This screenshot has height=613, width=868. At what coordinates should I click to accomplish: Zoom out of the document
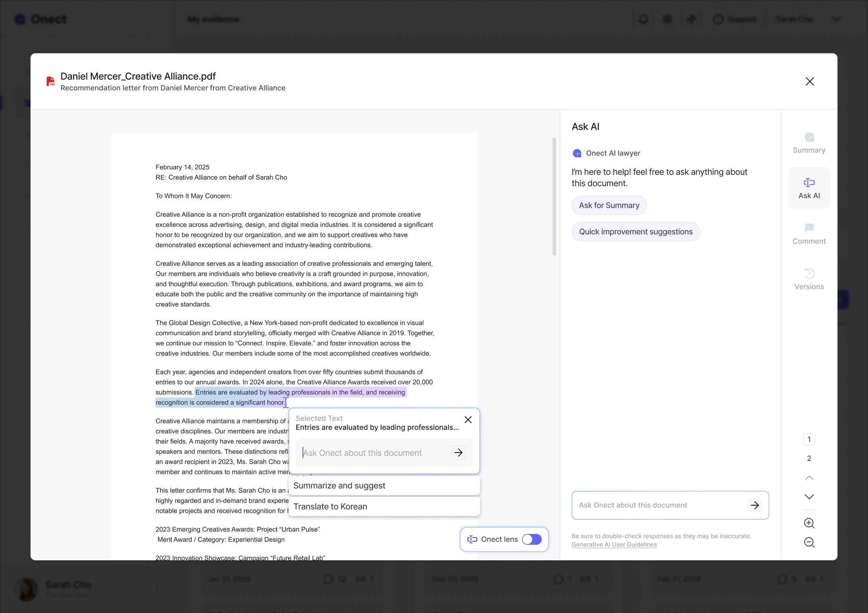tap(809, 542)
